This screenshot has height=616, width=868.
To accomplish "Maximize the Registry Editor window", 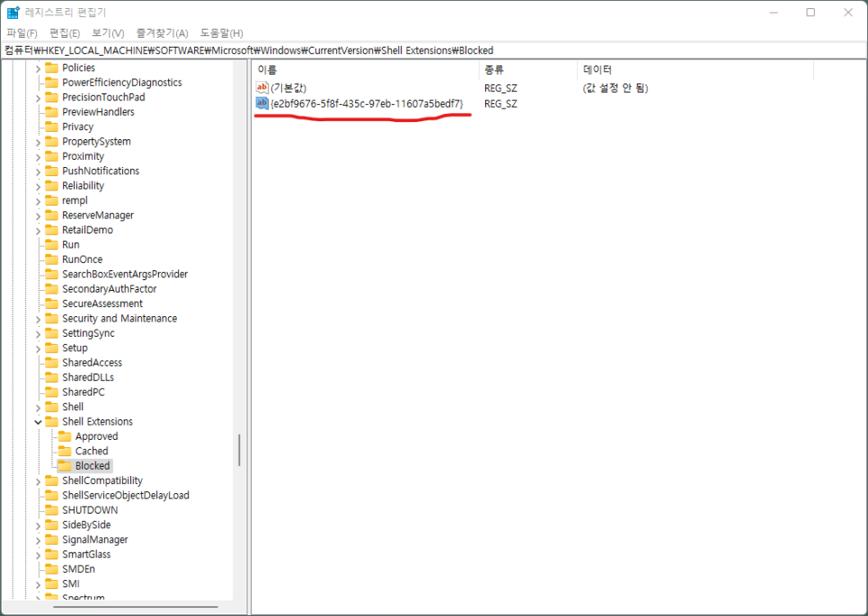I will [x=810, y=13].
